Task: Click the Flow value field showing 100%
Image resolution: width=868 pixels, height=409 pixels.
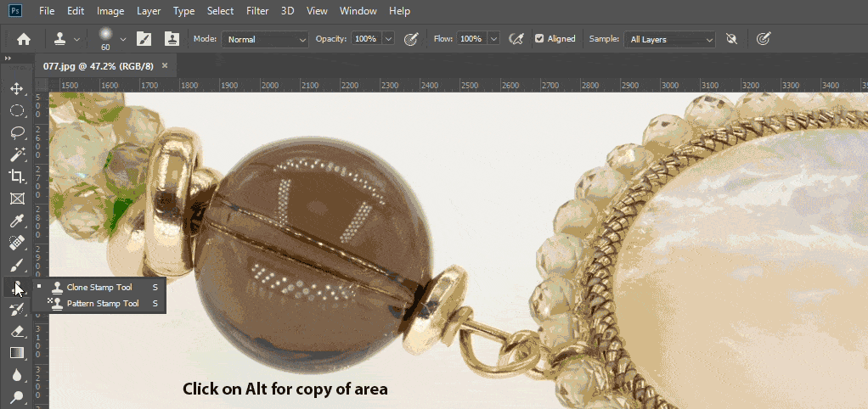Action: [x=471, y=39]
